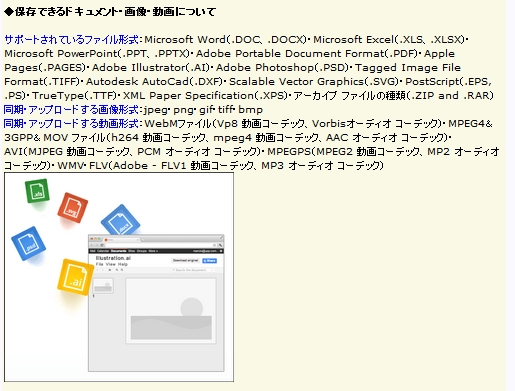
Task: Click the red .svg file icon
Action: [x=72, y=208]
